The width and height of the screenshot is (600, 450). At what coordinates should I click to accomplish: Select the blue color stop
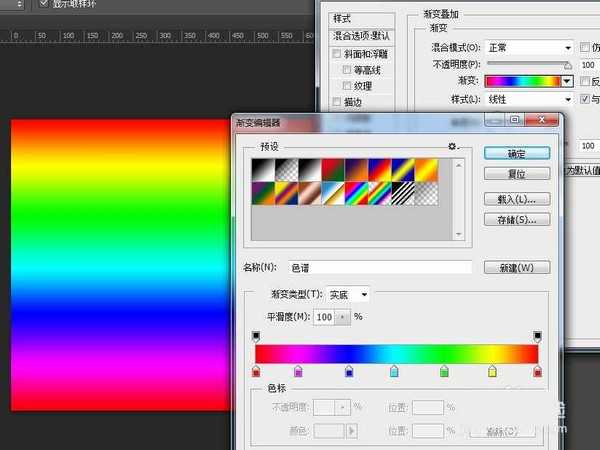(349, 372)
